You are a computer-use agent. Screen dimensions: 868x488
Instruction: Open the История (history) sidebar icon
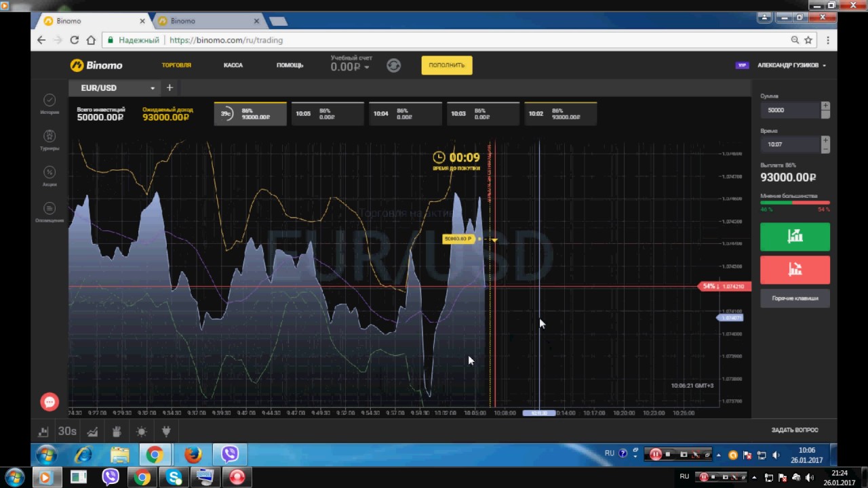click(x=50, y=100)
